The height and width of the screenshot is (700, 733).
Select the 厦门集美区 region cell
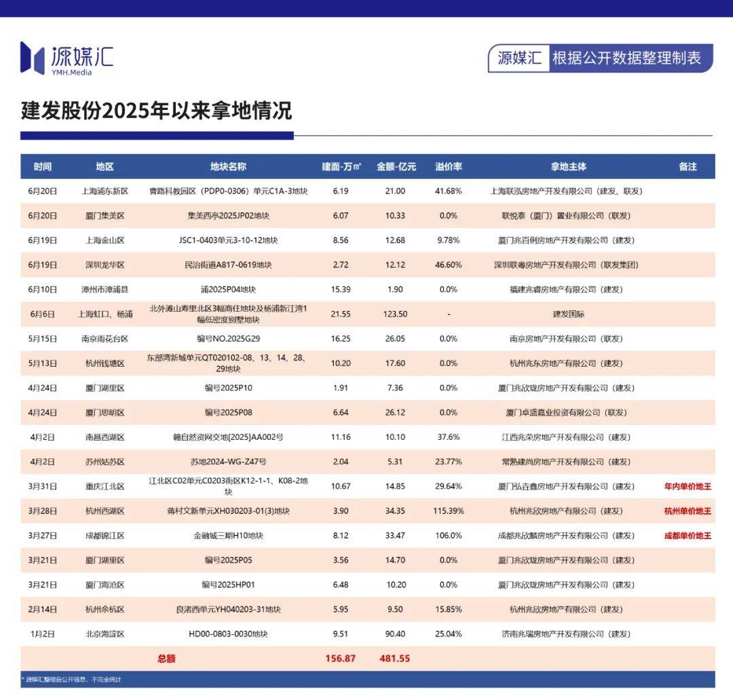(x=105, y=215)
